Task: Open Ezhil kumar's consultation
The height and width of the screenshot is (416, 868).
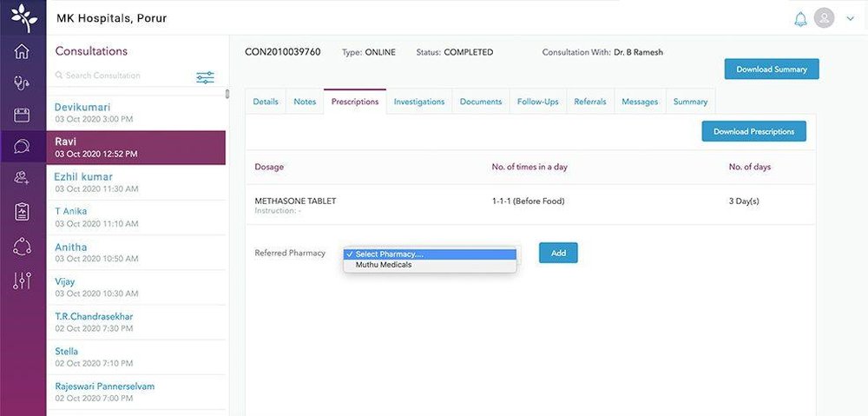Action: (x=136, y=182)
